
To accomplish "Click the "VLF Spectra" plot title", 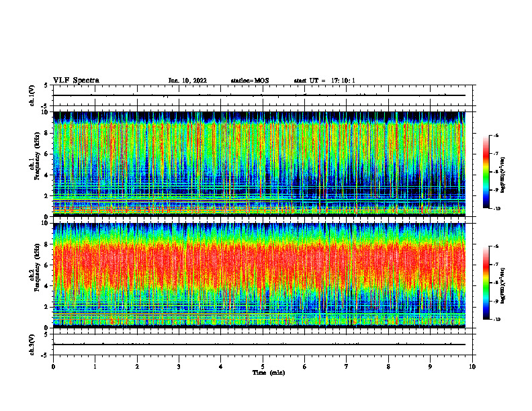I will pyautogui.click(x=76, y=81).
